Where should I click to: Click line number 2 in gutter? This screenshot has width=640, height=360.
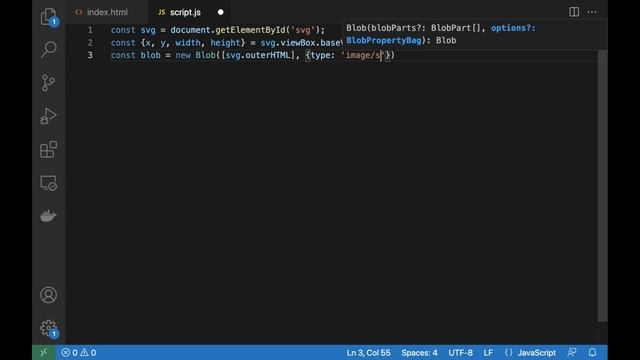(90, 43)
